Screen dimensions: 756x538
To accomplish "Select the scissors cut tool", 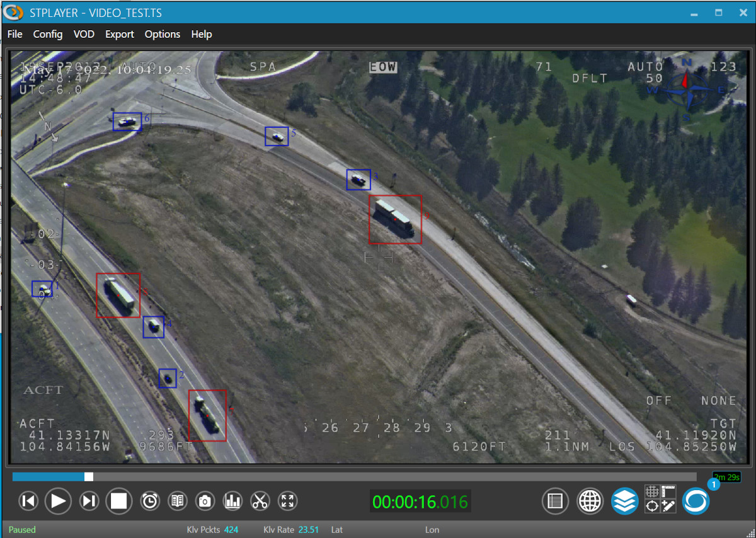I will (x=260, y=501).
